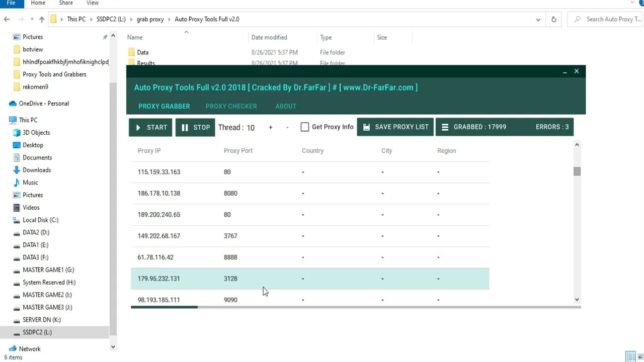
Task: Open the Home ribbon tab
Action: pyautogui.click(x=38, y=3)
